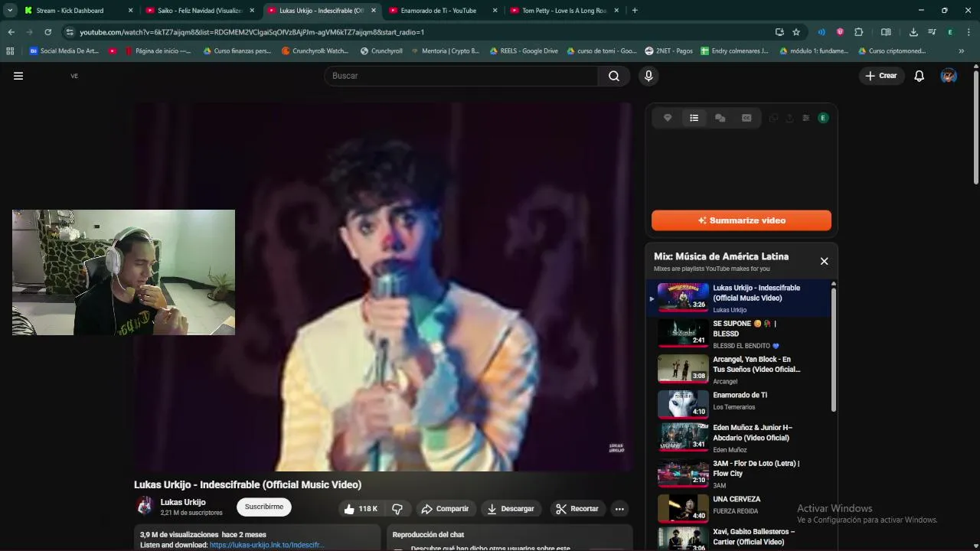Image resolution: width=980 pixels, height=551 pixels.
Task: Open YouTube notifications bell
Action: (920, 76)
